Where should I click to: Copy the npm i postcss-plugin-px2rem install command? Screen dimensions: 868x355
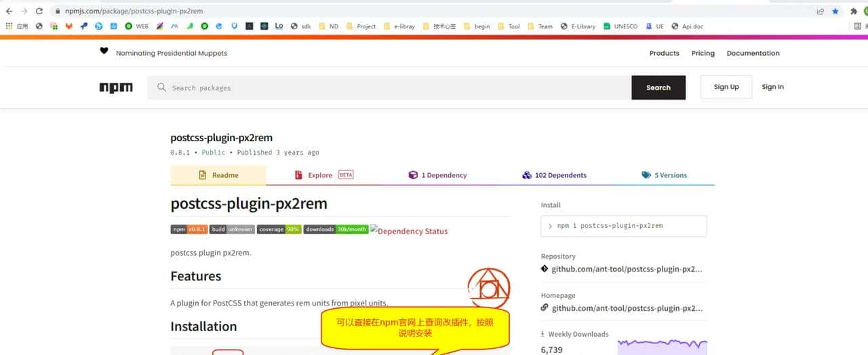coord(624,226)
